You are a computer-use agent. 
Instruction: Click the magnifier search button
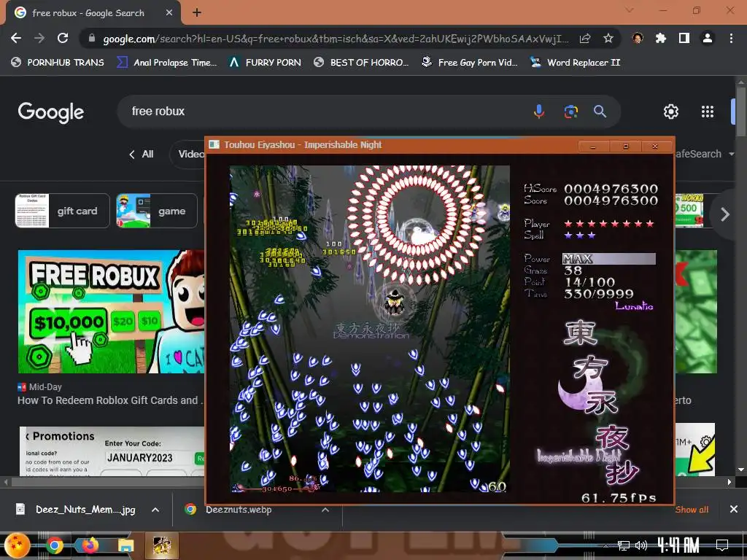click(600, 112)
